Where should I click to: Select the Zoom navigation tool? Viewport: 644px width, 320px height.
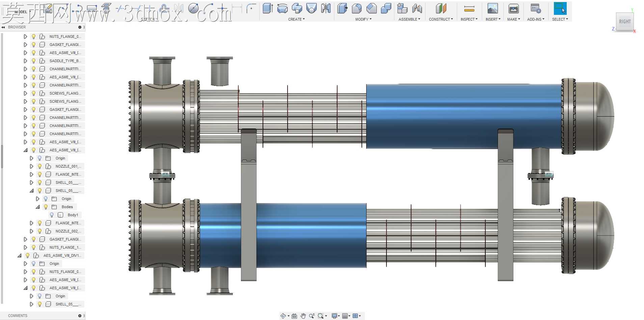click(312, 316)
